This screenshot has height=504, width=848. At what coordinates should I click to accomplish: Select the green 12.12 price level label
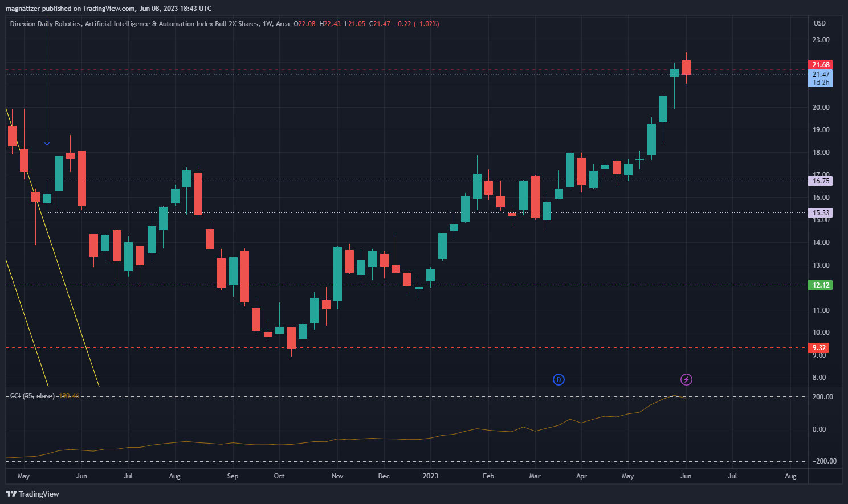tap(820, 285)
